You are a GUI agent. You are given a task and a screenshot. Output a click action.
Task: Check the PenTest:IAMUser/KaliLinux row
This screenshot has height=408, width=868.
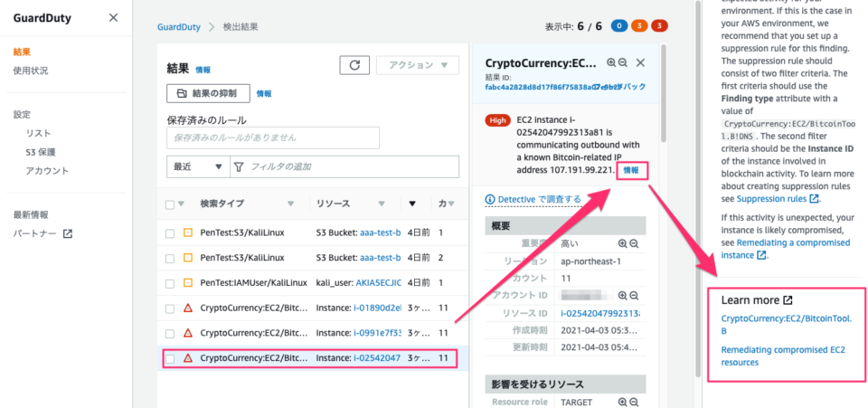(170, 283)
